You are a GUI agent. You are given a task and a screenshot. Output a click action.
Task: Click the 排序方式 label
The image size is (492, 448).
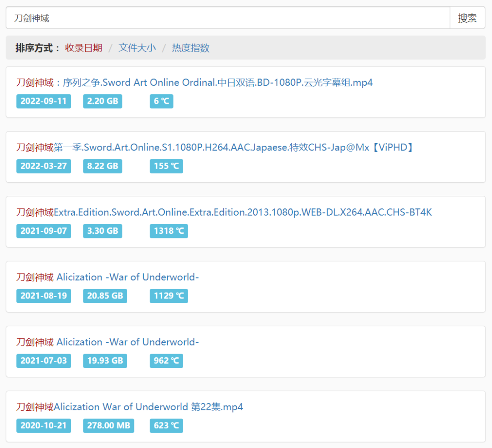(x=37, y=48)
